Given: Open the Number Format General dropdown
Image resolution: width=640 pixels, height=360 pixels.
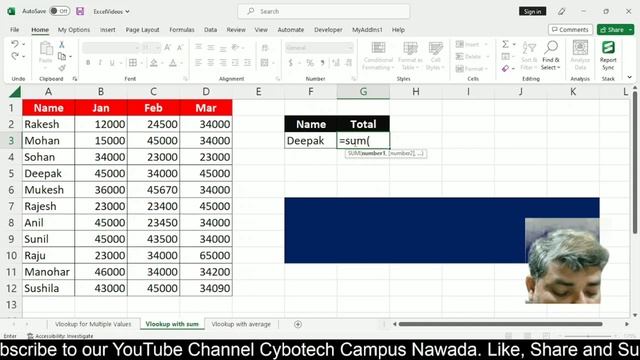Looking at the screenshot, I should (x=319, y=48).
